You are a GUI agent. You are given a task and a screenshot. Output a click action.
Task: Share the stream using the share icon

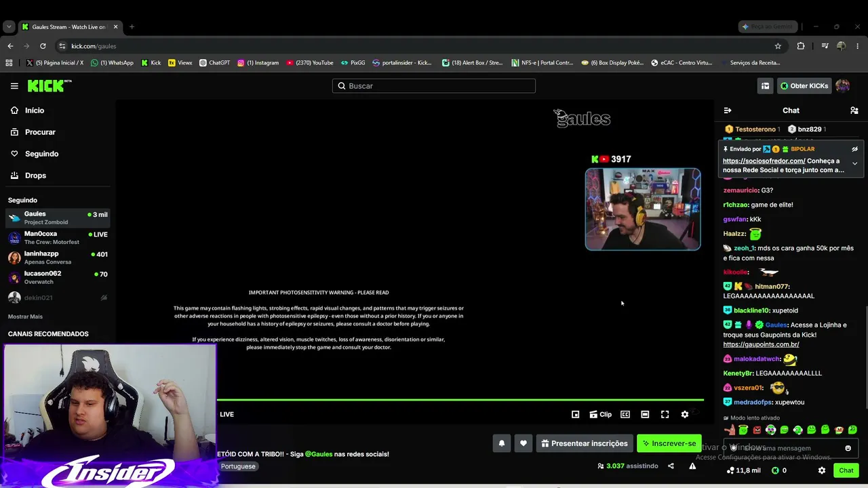[671, 466]
